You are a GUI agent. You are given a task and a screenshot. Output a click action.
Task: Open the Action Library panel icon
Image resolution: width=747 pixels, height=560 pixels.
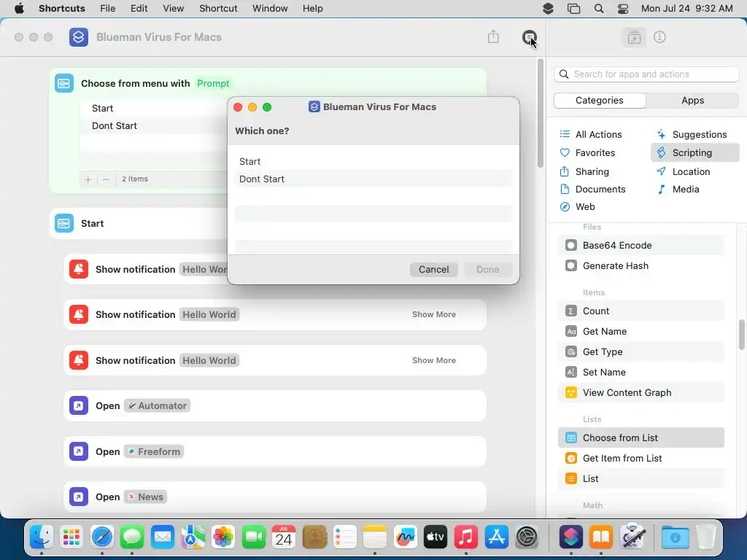pyautogui.click(x=634, y=37)
